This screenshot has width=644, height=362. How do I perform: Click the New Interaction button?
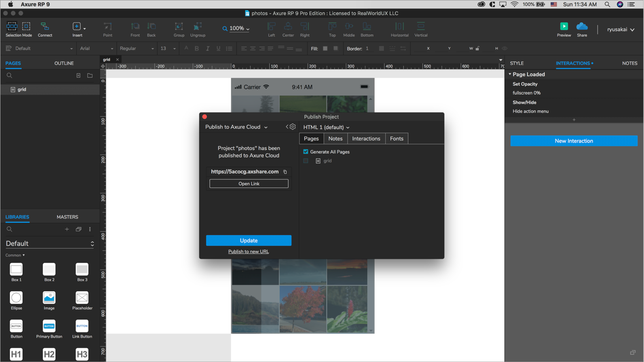[574, 141]
